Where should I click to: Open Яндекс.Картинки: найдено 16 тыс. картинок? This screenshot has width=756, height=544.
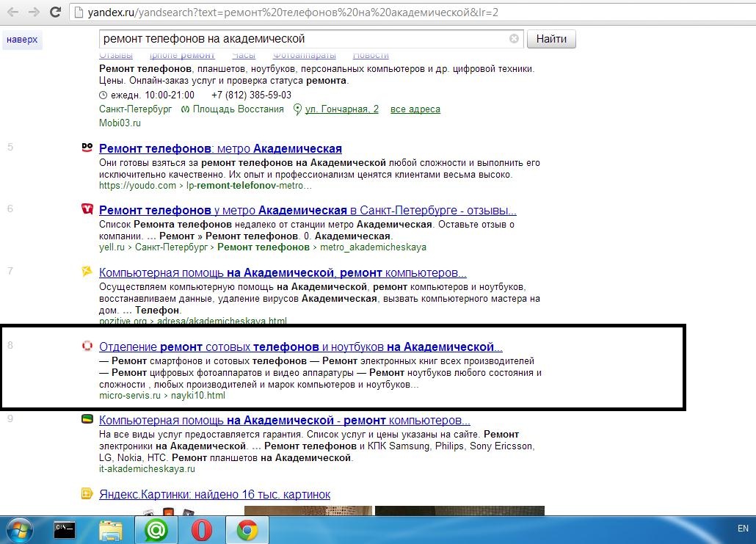click(x=214, y=494)
